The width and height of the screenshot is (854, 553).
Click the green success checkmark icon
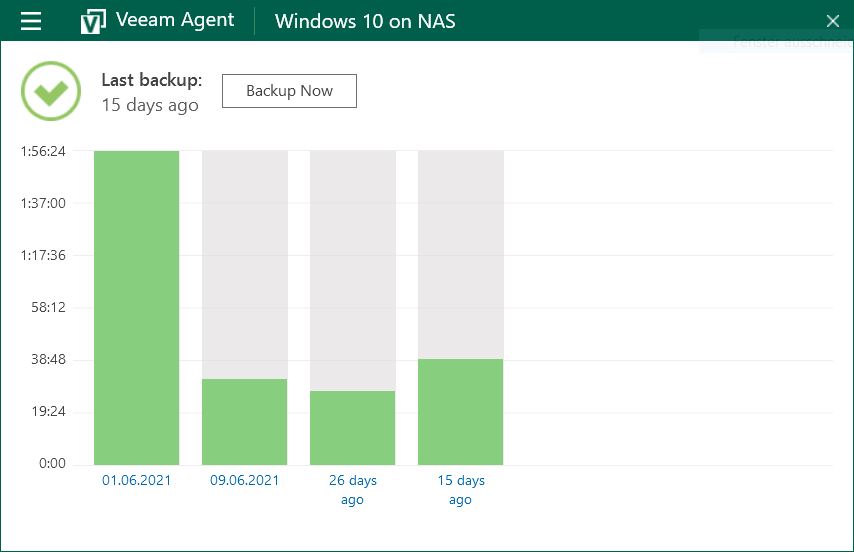pos(51,91)
